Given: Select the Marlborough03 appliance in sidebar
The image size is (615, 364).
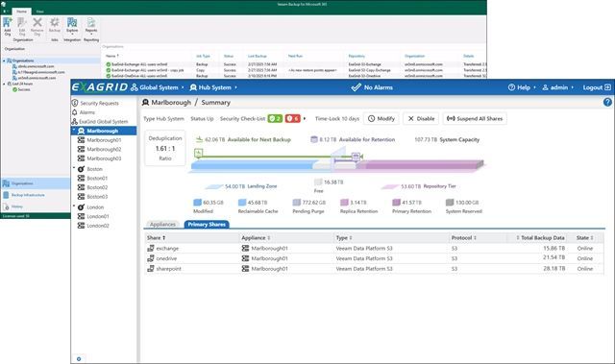Looking at the screenshot, I should [100, 158].
